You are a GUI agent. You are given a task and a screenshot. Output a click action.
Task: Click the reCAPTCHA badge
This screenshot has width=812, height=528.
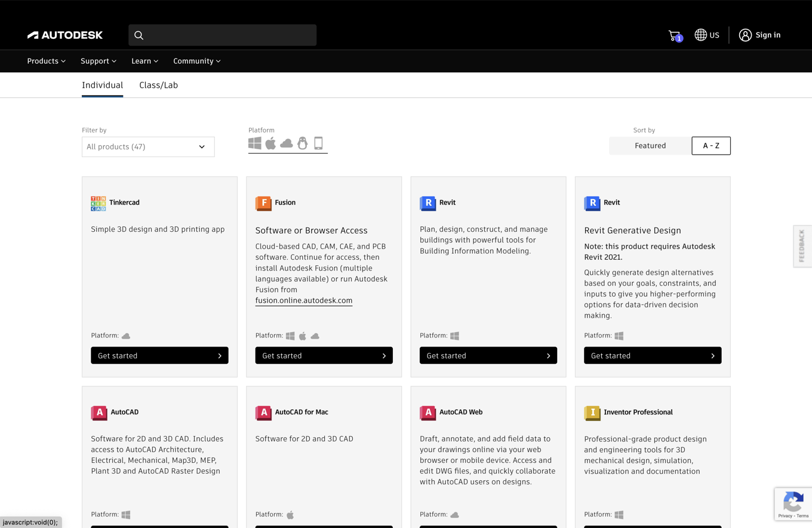point(793,504)
